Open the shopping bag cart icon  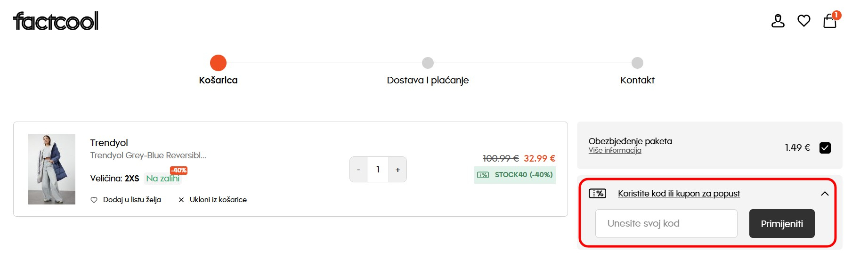[830, 21]
